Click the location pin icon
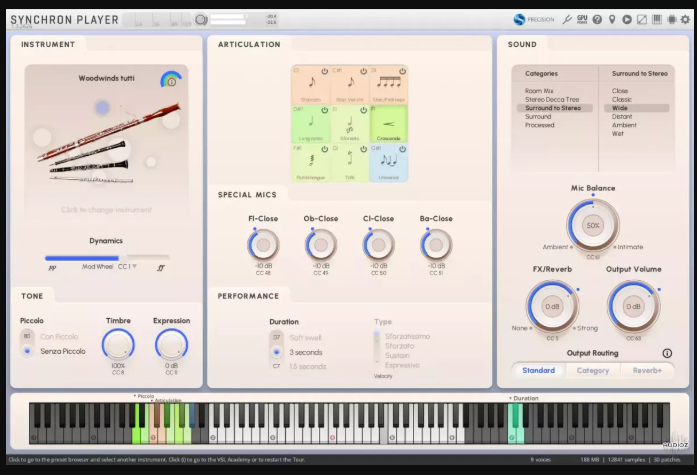Viewport: 697px width, 475px height. tap(612, 20)
